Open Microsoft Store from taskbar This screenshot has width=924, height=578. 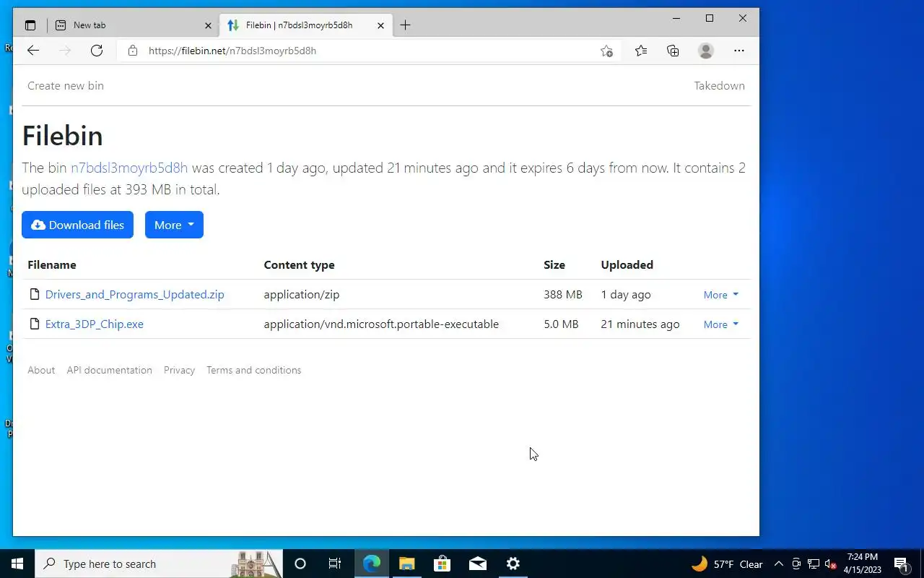[442, 564]
